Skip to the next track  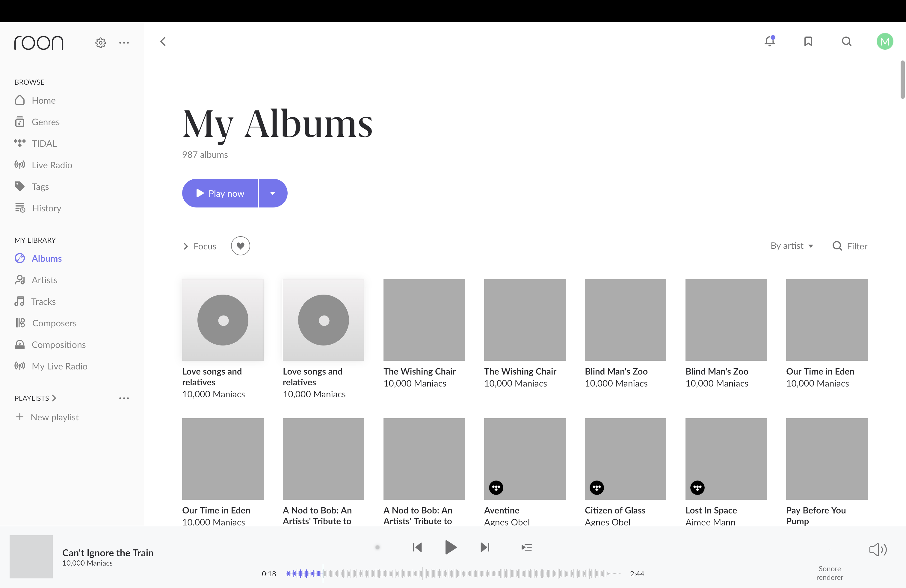[485, 547]
